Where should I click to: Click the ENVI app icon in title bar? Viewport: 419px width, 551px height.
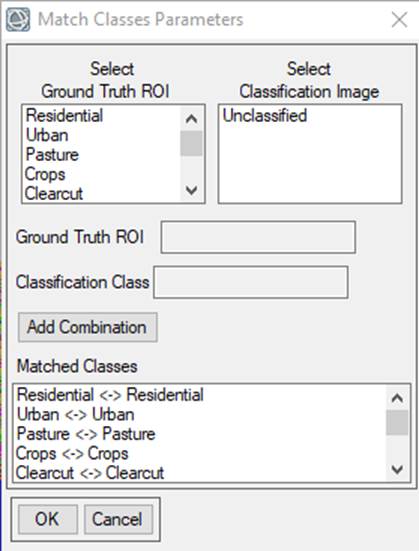tap(18, 20)
